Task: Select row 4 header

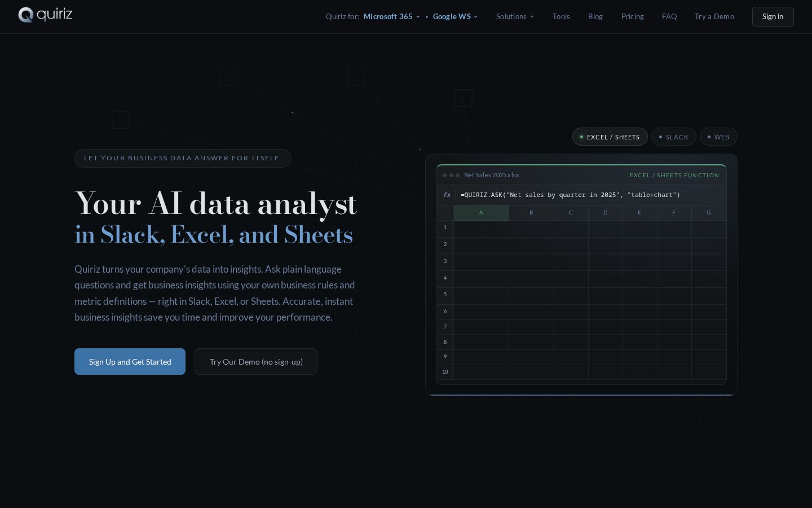Action: (445, 278)
